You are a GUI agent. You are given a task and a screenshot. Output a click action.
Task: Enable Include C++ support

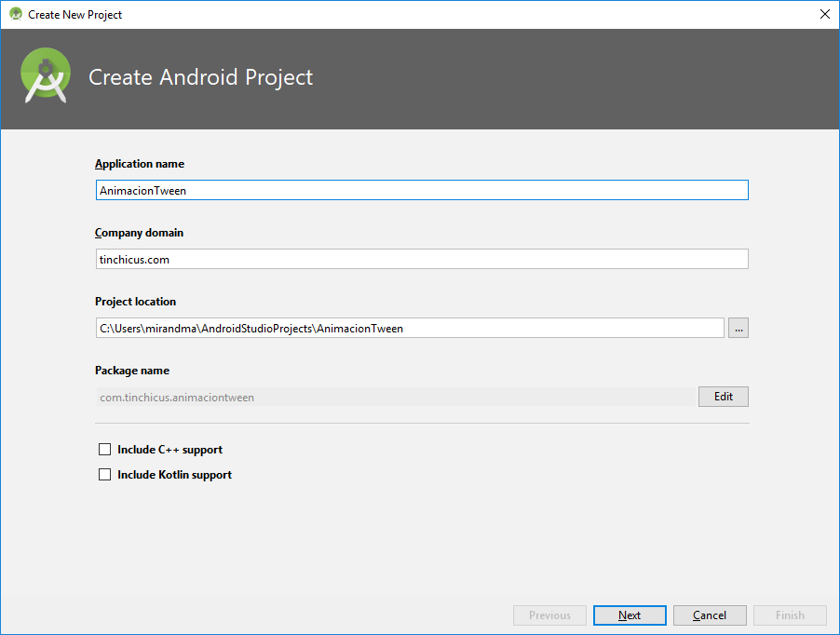pyautogui.click(x=104, y=449)
